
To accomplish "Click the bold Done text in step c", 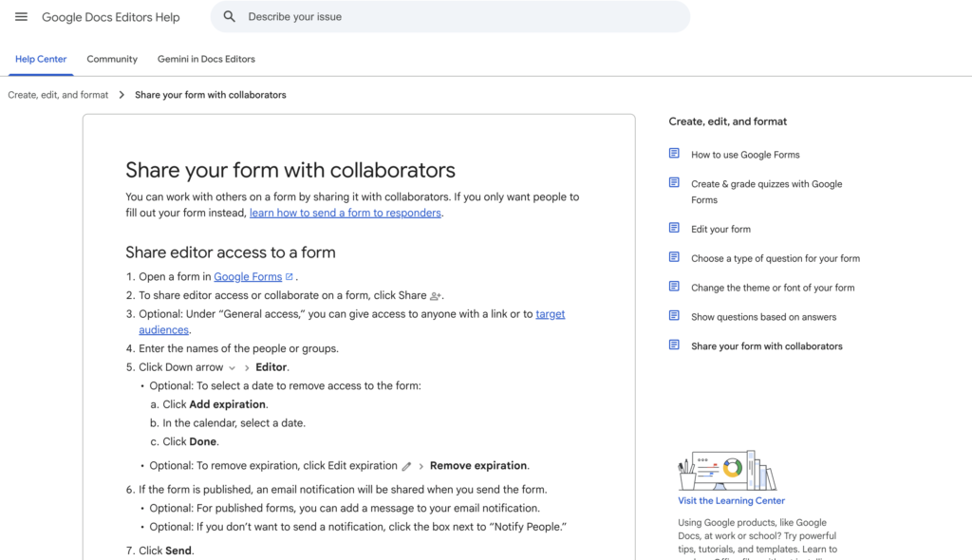I will [203, 441].
